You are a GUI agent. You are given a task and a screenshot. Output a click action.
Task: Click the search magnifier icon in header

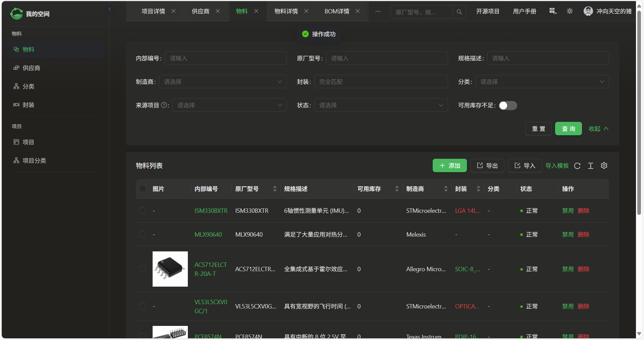[x=459, y=12]
